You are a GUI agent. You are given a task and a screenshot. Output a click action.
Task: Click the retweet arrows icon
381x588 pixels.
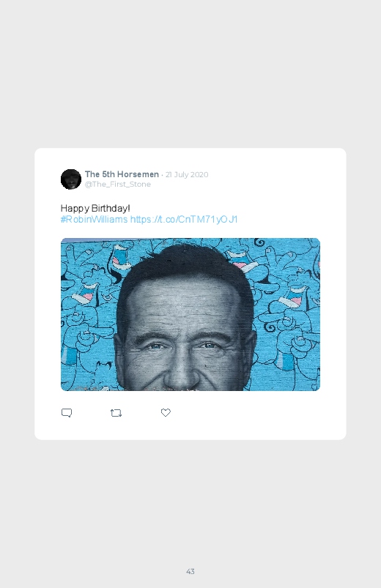(x=116, y=413)
